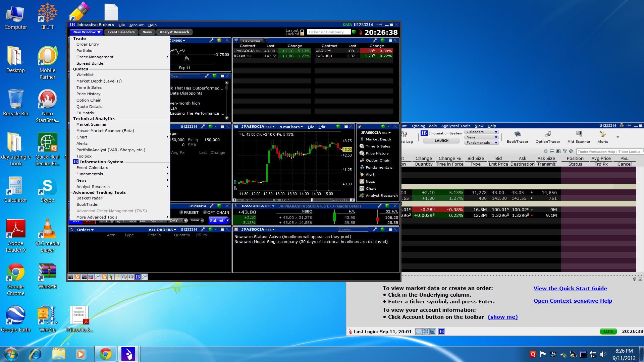Open Market Depth in JPASSOCIA side panel
Screen dimensions: 644x362
click(378, 139)
